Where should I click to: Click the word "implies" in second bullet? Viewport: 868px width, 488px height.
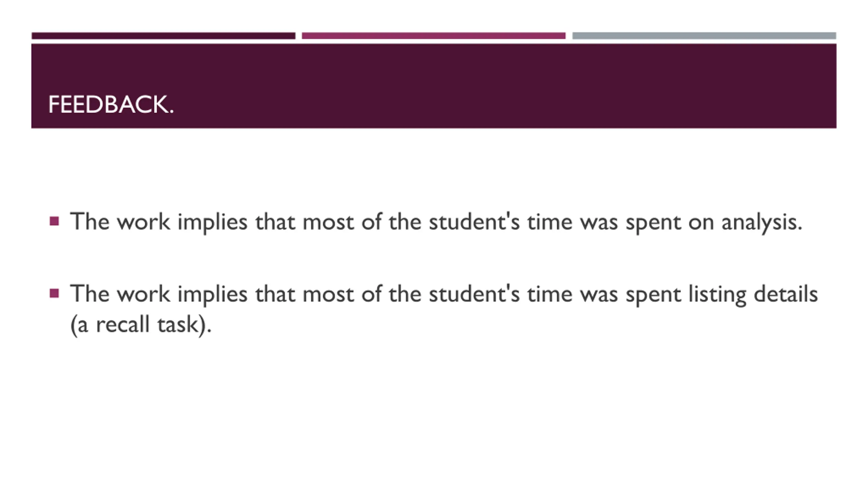[x=213, y=295]
